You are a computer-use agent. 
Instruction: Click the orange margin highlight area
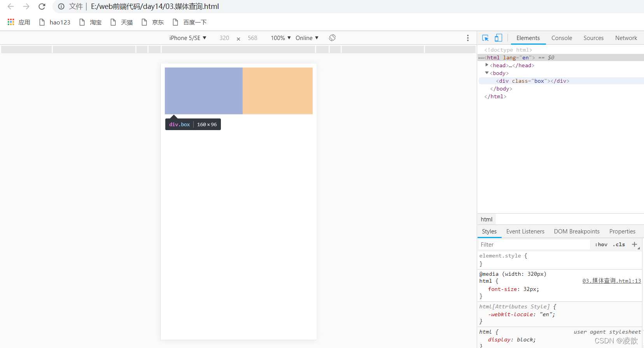pos(278,91)
